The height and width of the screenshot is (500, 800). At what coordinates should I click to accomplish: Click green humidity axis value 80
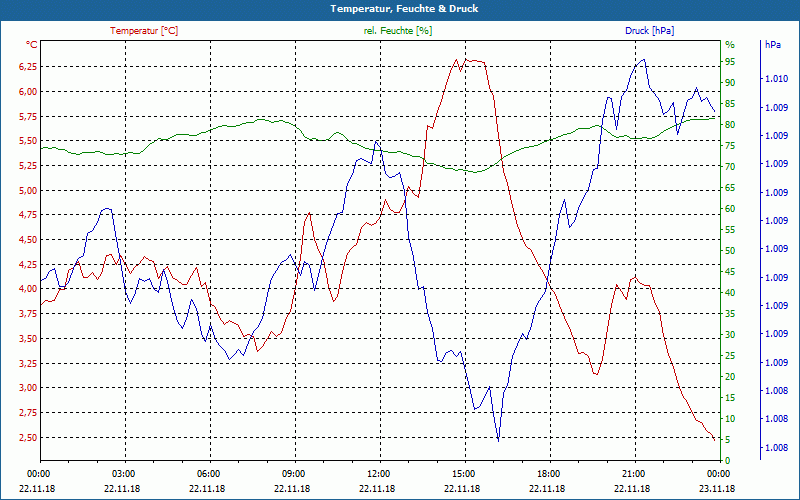730,124
